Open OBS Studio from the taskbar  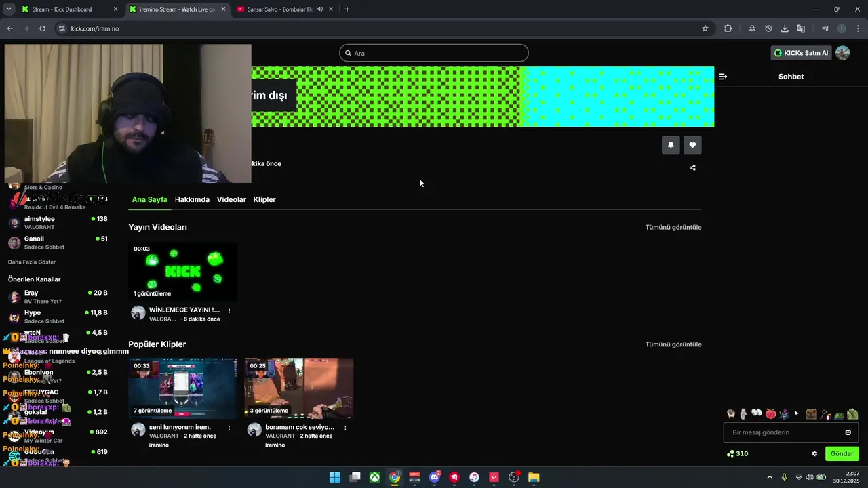click(514, 477)
